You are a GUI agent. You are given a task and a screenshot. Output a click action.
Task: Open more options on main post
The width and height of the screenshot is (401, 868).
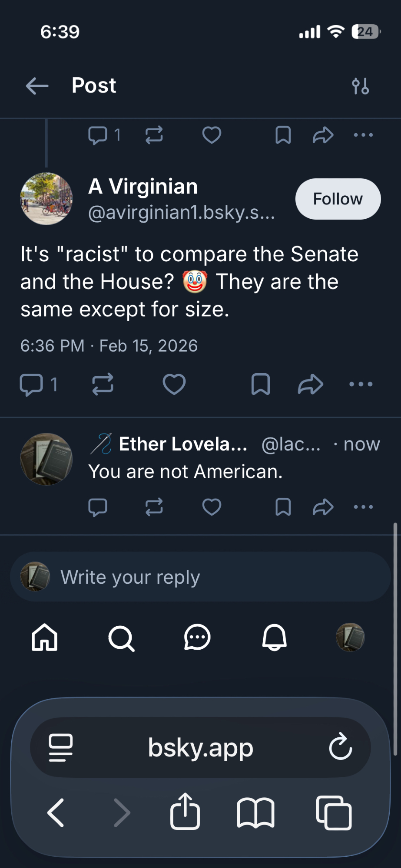pyautogui.click(x=361, y=384)
